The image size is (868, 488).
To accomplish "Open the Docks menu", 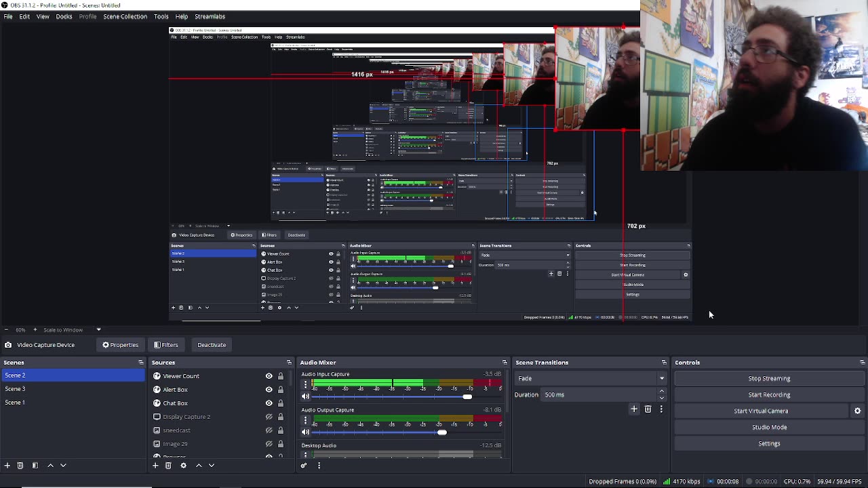I will coord(64,16).
